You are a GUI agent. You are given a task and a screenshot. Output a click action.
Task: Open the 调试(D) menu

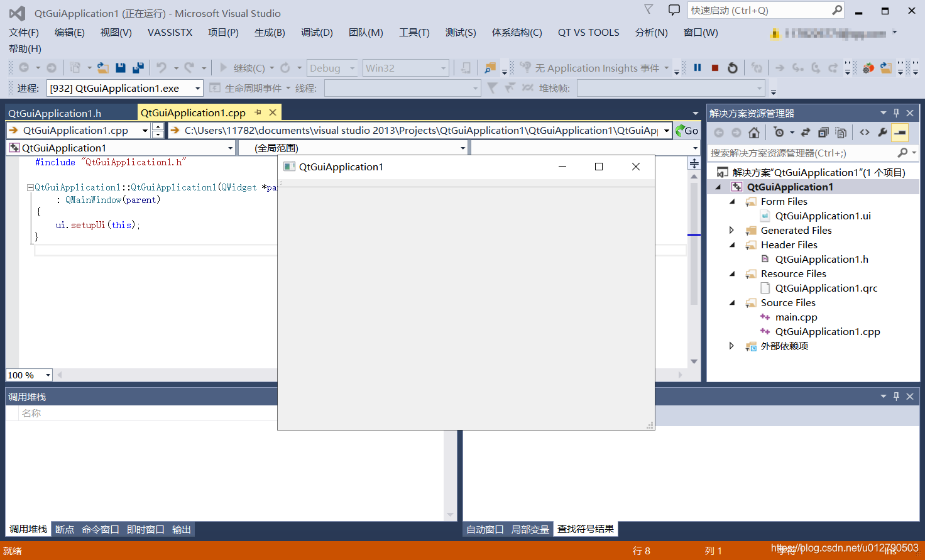click(317, 32)
